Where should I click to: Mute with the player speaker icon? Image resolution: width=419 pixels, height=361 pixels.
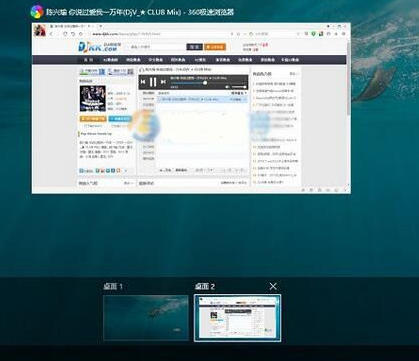(x=227, y=87)
